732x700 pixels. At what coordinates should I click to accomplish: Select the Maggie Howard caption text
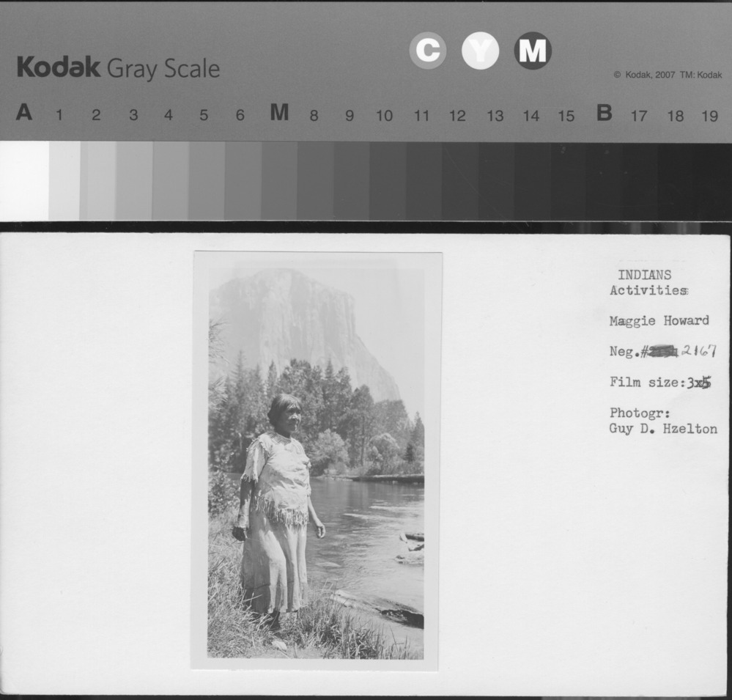point(659,320)
